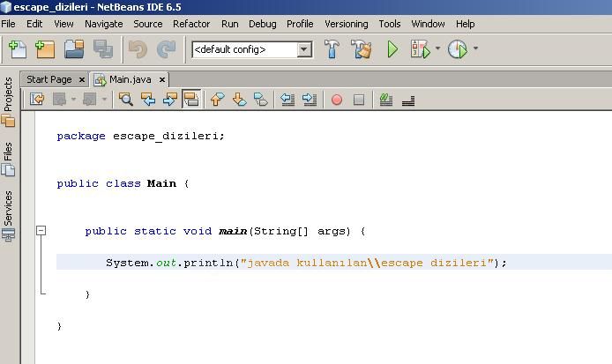
Task: Expand the Profile button dropdown arrow
Action: tap(475, 49)
